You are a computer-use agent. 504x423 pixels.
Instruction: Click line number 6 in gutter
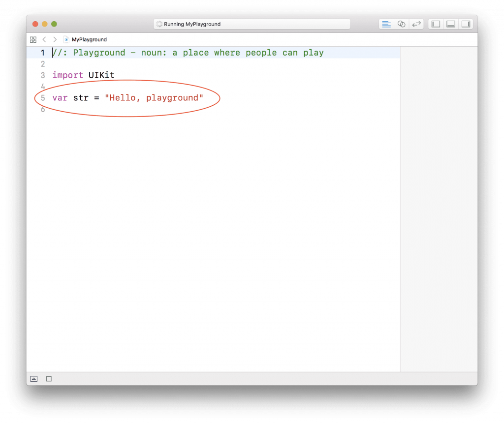point(43,109)
